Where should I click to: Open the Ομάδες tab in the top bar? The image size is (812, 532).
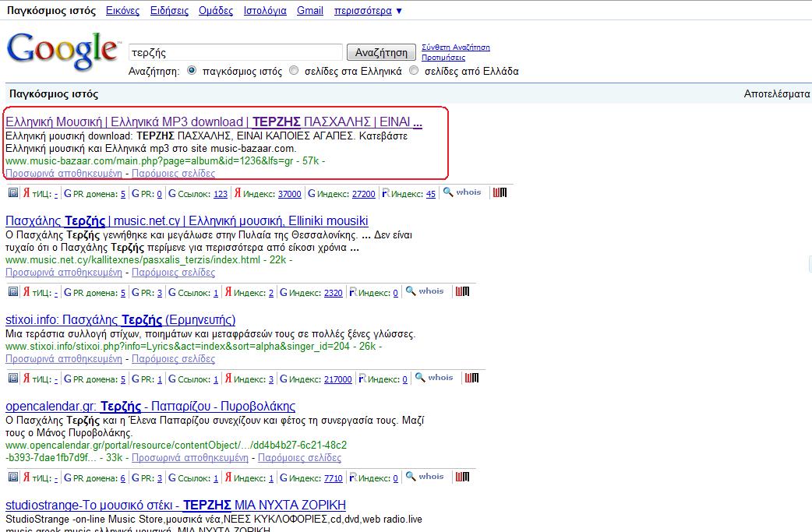click(x=216, y=10)
